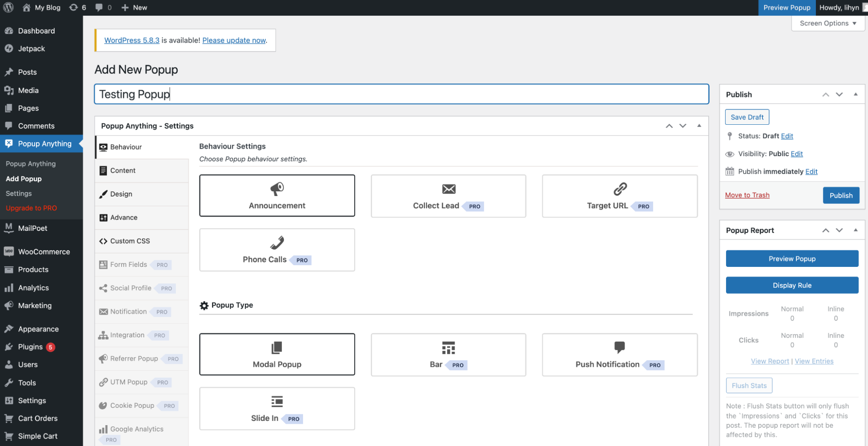The width and height of the screenshot is (868, 446).
Task: Switch to the Content settings tab
Action: pos(142,170)
